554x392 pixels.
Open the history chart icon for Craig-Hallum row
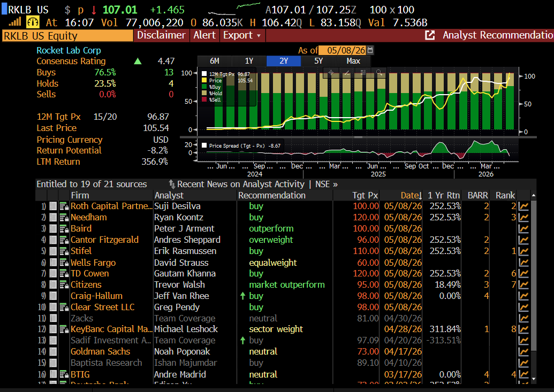[523, 296]
